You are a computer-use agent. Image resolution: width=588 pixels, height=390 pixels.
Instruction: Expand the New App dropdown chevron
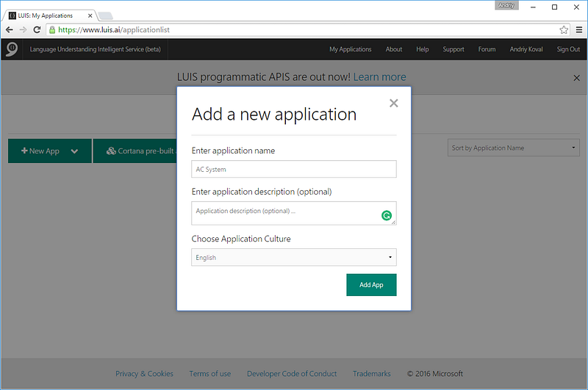[x=74, y=151]
